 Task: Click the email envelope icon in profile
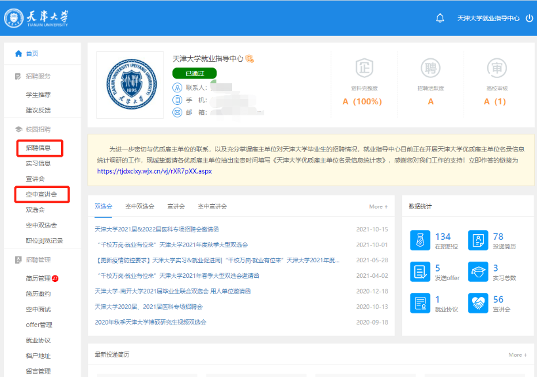coord(177,112)
